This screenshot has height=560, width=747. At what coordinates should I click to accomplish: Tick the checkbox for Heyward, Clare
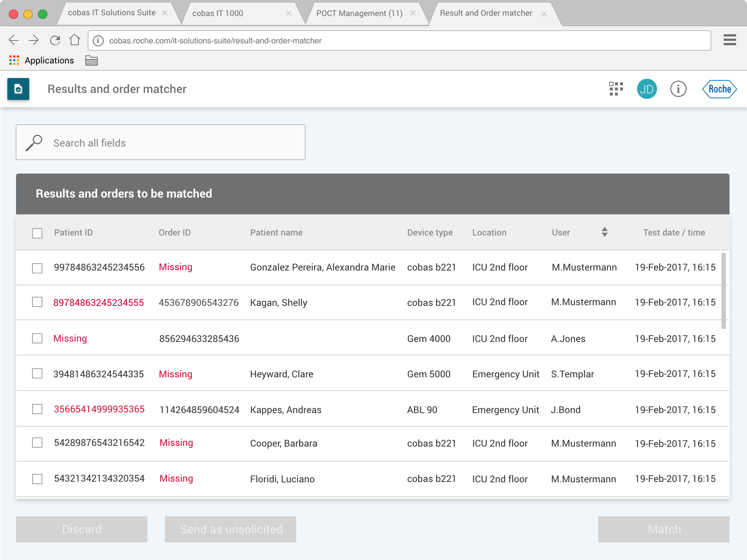(37, 374)
